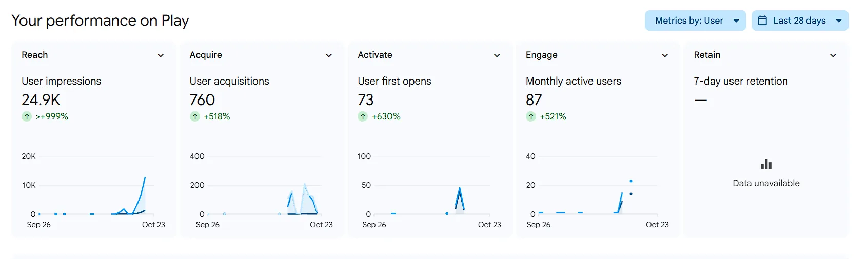Click the Retain card title

click(707, 55)
